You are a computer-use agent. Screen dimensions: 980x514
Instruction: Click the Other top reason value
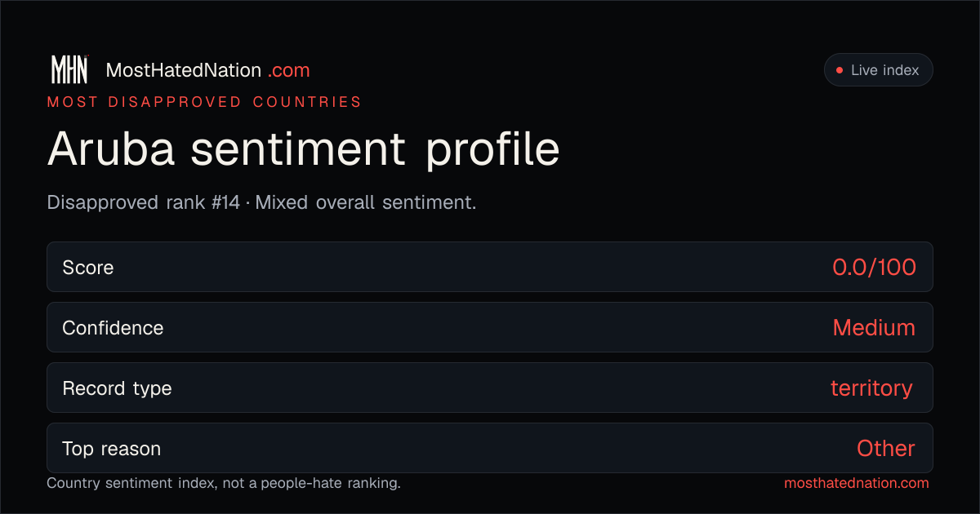tap(885, 449)
